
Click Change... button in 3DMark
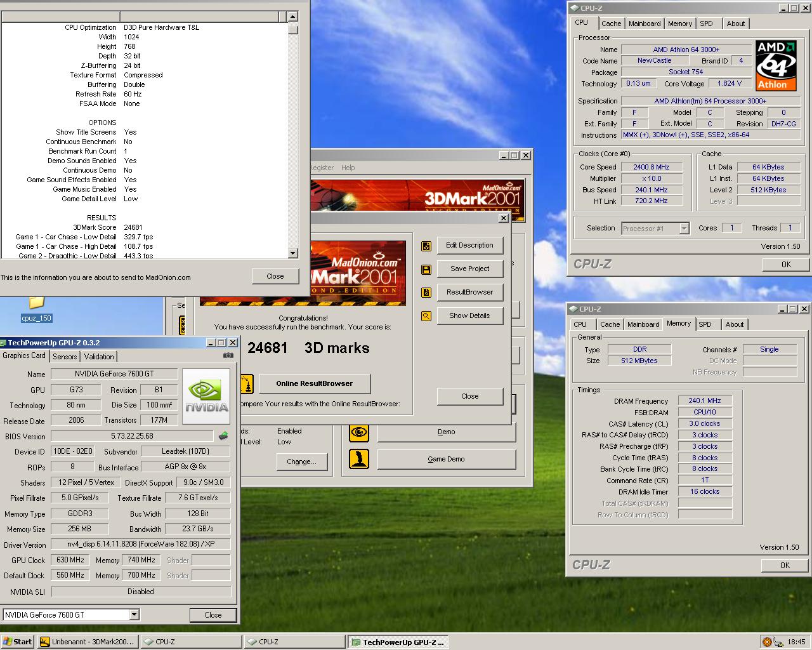pos(301,461)
